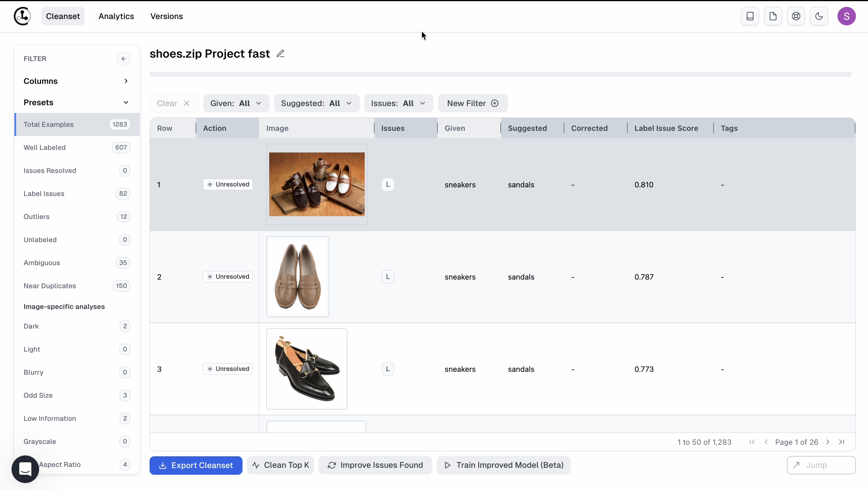Open settings with gear icon
Viewport: 868px width, 490px height.
[796, 16]
